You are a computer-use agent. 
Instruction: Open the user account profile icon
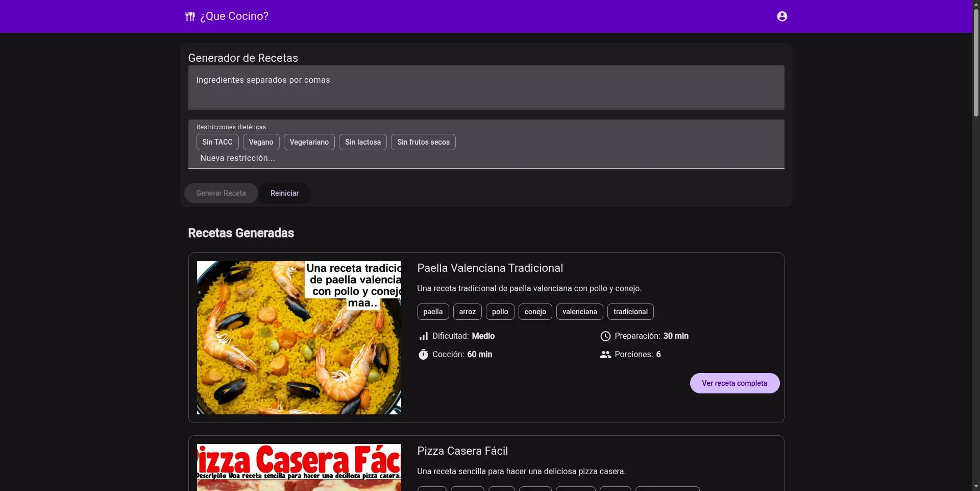(x=782, y=16)
